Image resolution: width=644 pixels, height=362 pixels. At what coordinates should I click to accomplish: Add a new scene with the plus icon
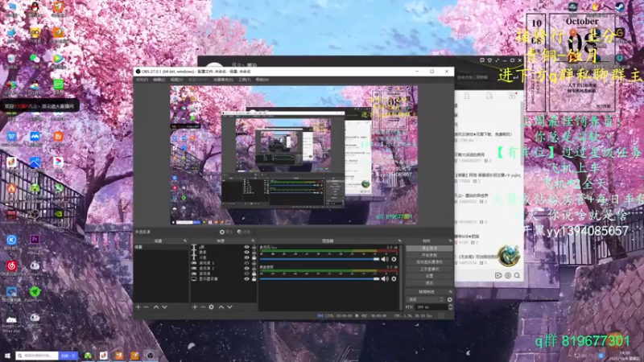[x=138, y=306]
